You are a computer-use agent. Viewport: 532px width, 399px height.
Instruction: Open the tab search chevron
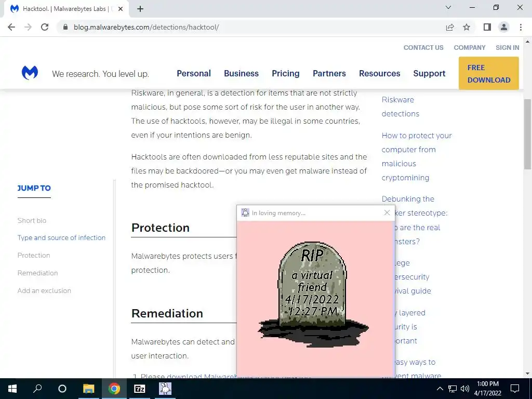[x=448, y=7]
